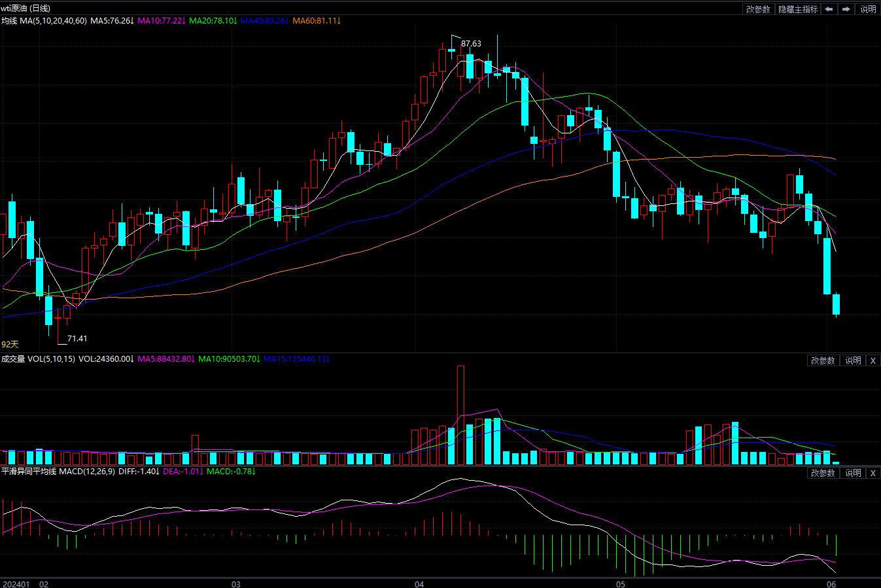
Task: Click the MA20:78.10 value
Action: tap(213, 21)
